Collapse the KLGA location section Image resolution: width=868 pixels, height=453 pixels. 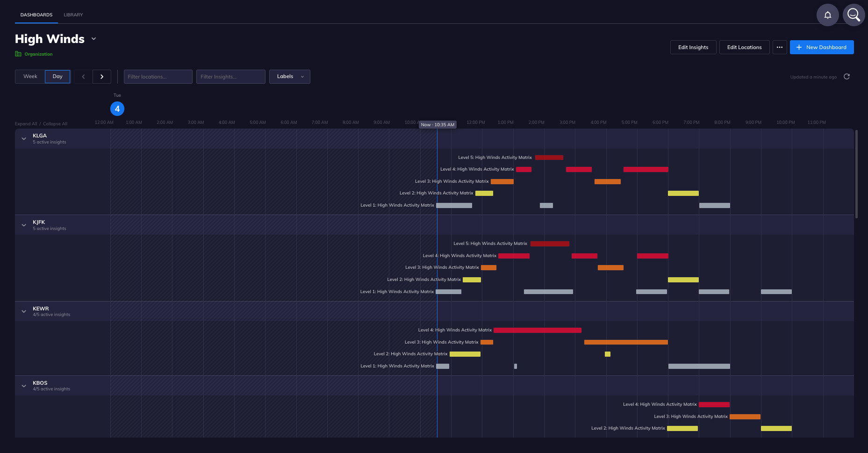tap(23, 138)
